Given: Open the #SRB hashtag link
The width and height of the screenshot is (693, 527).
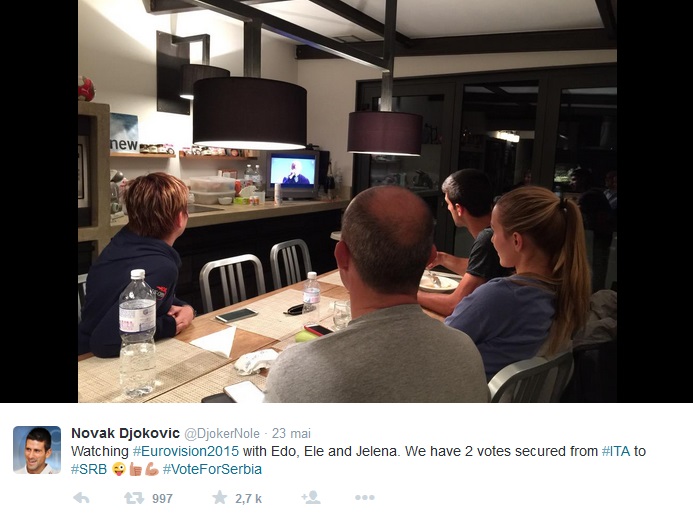Looking at the screenshot, I should (x=89, y=469).
